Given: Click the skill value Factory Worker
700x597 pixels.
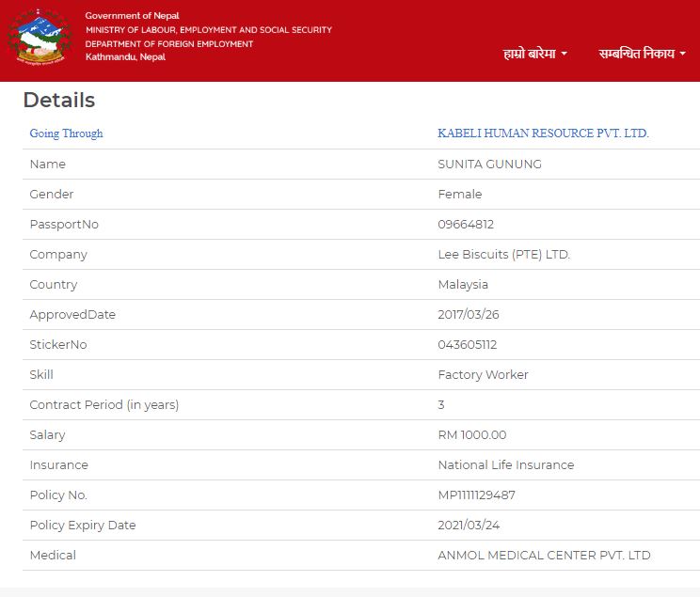Looking at the screenshot, I should click(x=483, y=375).
